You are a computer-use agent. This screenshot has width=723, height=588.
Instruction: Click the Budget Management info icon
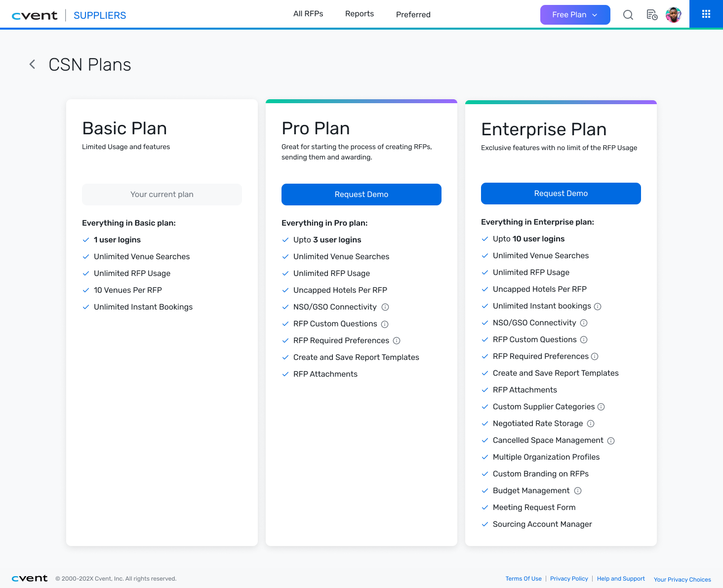click(x=578, y=491)
